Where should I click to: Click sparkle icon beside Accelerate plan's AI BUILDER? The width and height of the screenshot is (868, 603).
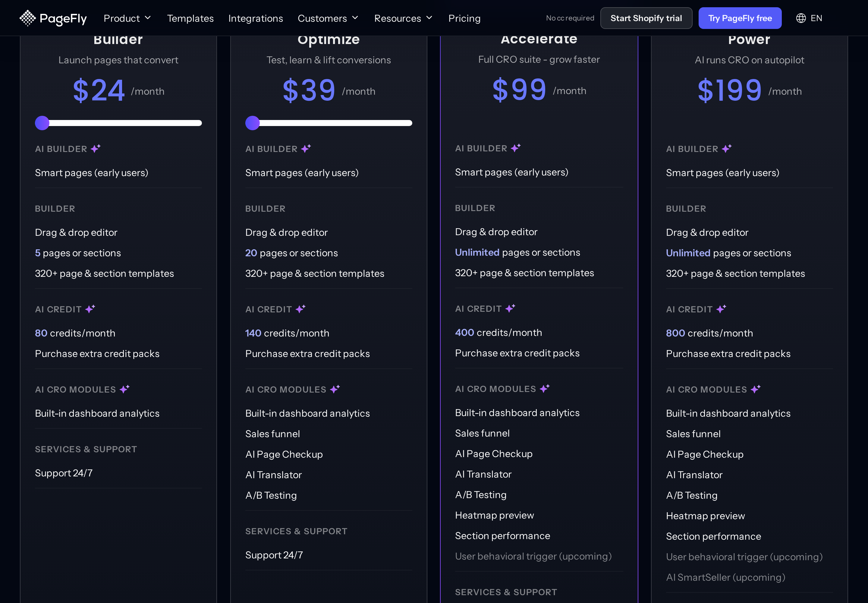(x=516, y=148)
